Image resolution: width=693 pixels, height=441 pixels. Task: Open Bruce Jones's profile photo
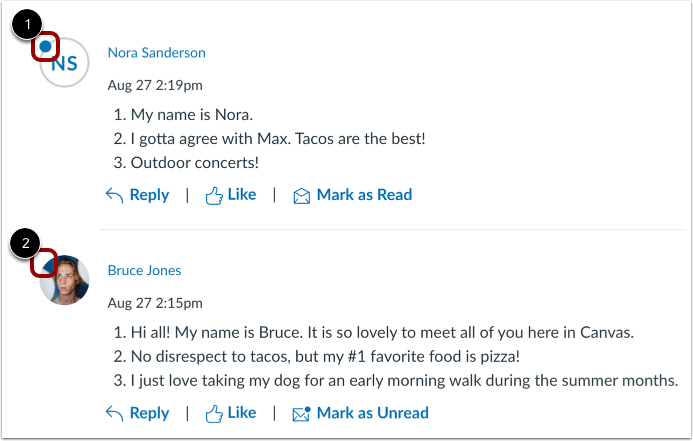click(x=66, y=281)
